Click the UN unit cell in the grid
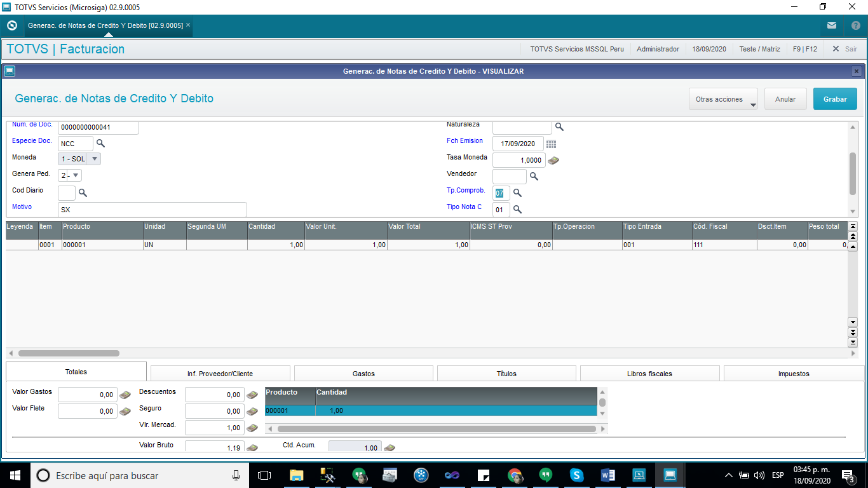The height and width of the screenshot is (488, 868). coord(165,245)
